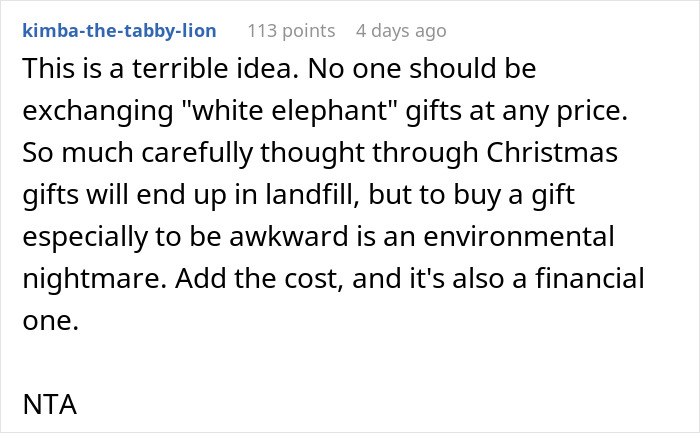This screenshot has height=433, width=700.
Task: Click the "4 days ago" timestamp
Action: click(x=401, y=31)
